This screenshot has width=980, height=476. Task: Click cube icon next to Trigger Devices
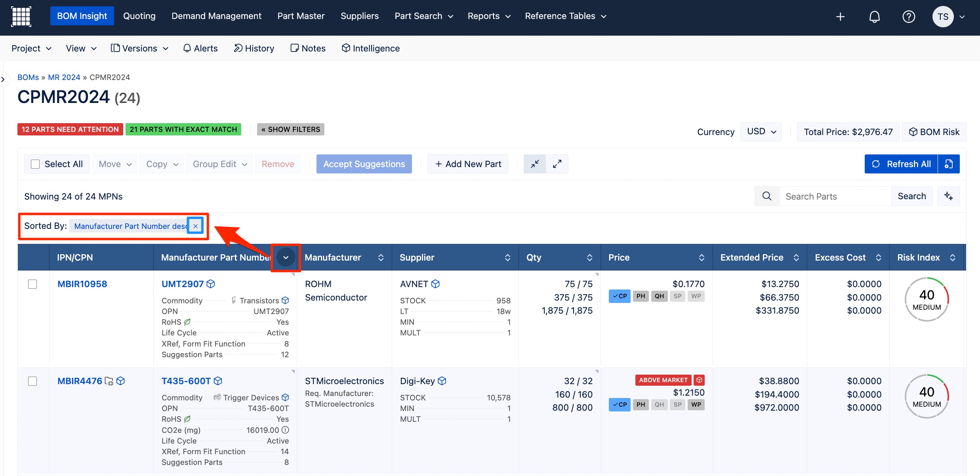click(285, 398)
